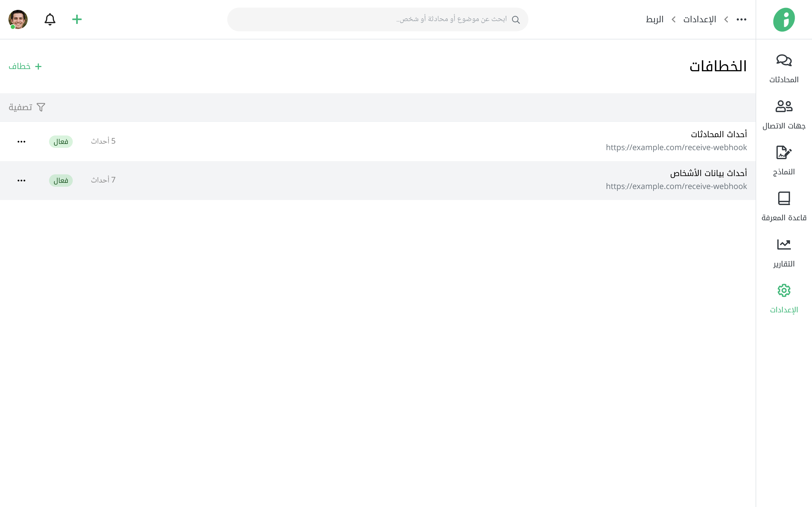Open جهات الاتصال (Contacts) sidebar icon
812x507 pixels.
click(x=784, y=107)
